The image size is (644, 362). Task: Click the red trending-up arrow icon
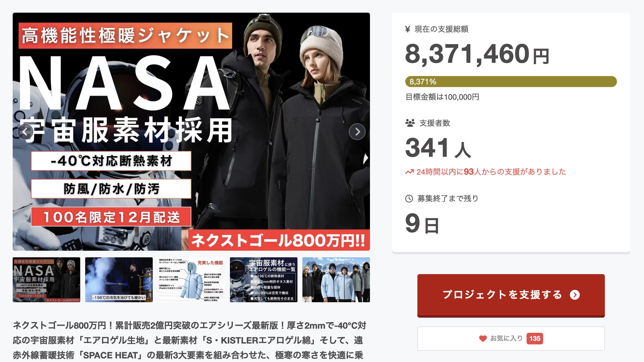(409, 172)
